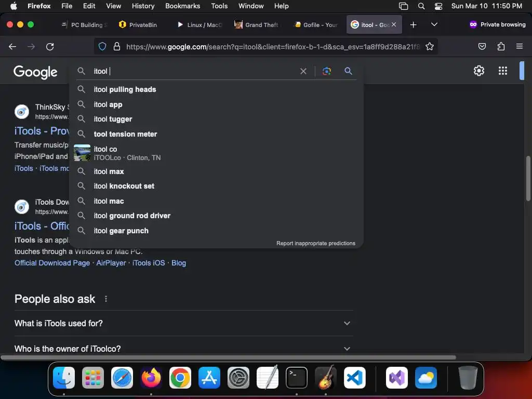The width and height of the screenshot is (532, 399).
Task: Launch Safari from the Dock
Action: pyautogui.click(x=122, y=378)
